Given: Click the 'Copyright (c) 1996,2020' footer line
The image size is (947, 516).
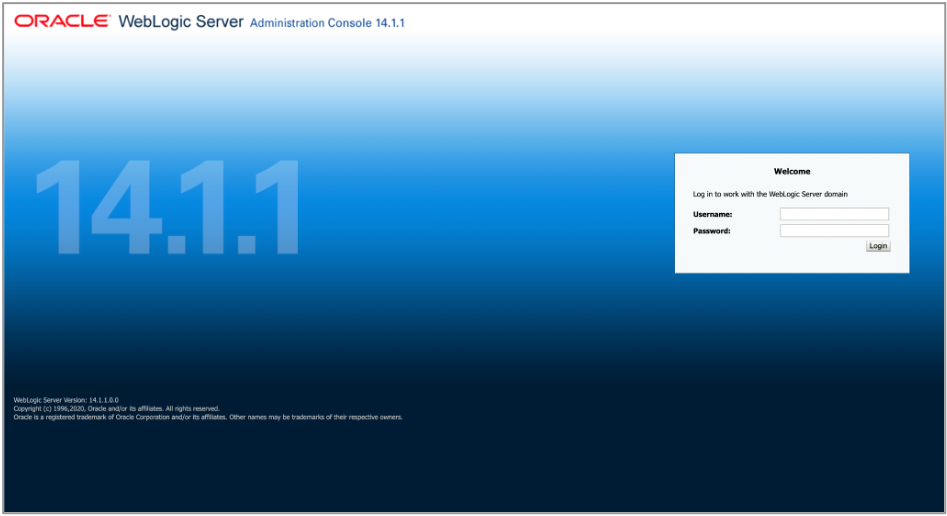Looking at the screenshot, I should pyautogui.click(x=117, y=408).
